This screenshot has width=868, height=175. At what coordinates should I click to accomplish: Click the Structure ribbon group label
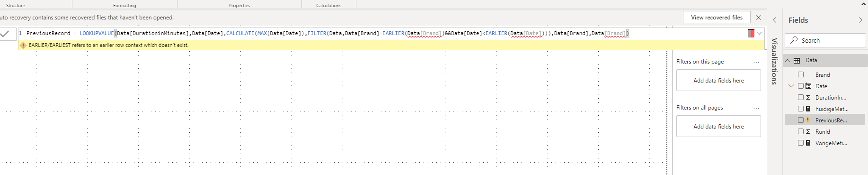click(16, 6)
